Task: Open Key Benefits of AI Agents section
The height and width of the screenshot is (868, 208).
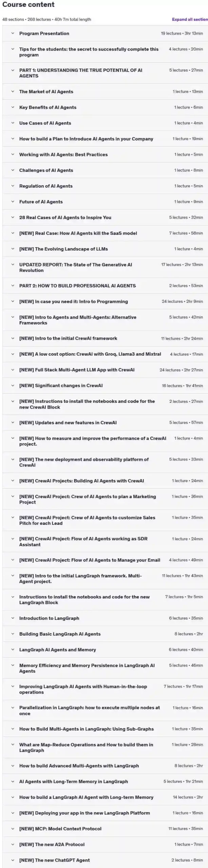Action: (x=105, y=107)
